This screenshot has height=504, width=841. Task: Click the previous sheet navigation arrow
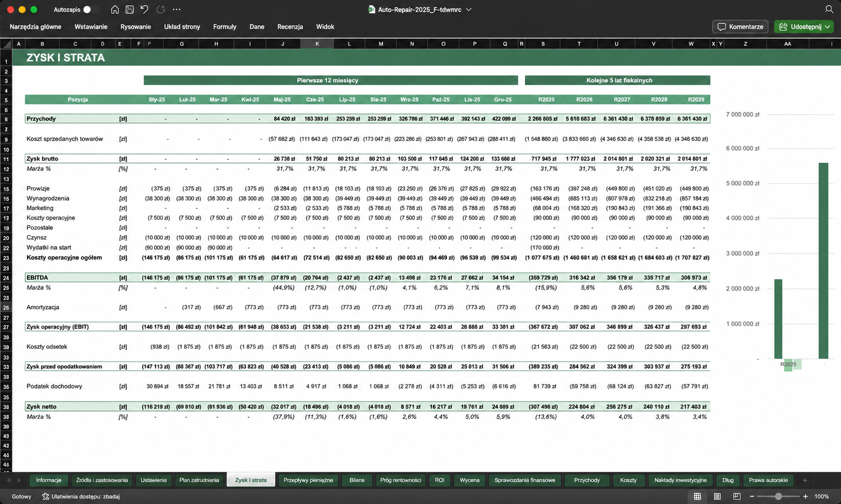[8, 480]
